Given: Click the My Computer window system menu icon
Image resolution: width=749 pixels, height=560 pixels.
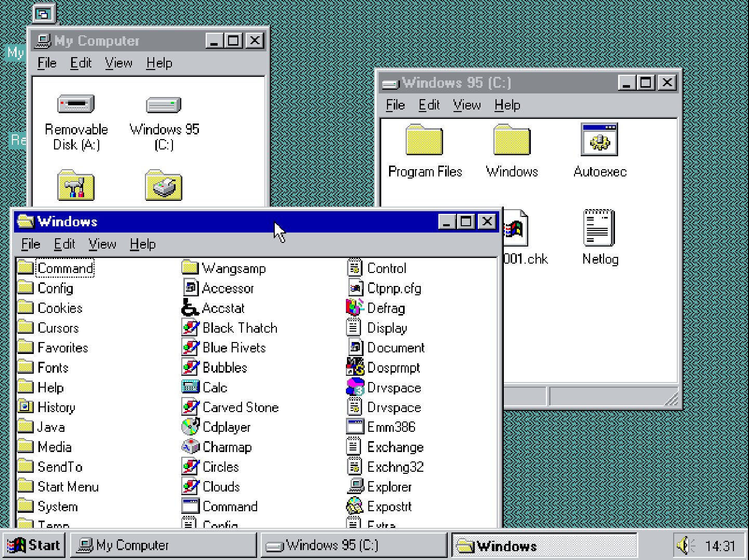Looking at the screenshot, I should [44, 40].
